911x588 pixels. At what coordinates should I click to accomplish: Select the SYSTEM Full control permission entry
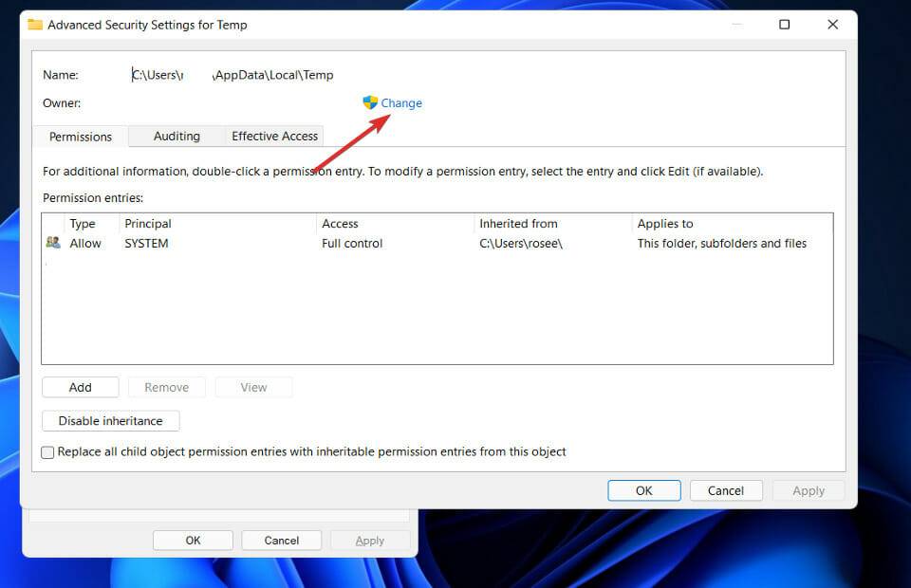[x=352, y=244]
